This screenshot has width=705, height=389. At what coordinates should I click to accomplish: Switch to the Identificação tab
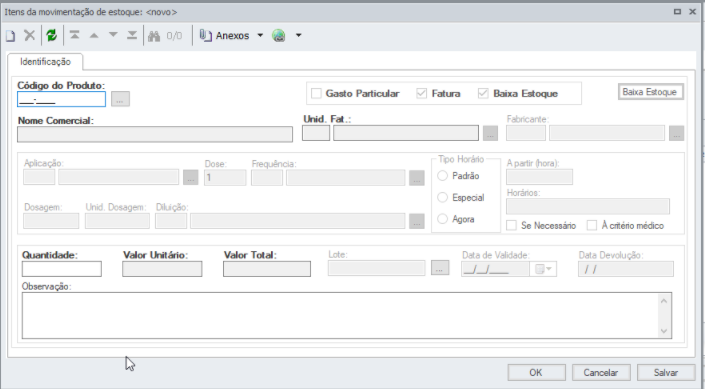tap(45, 62)
